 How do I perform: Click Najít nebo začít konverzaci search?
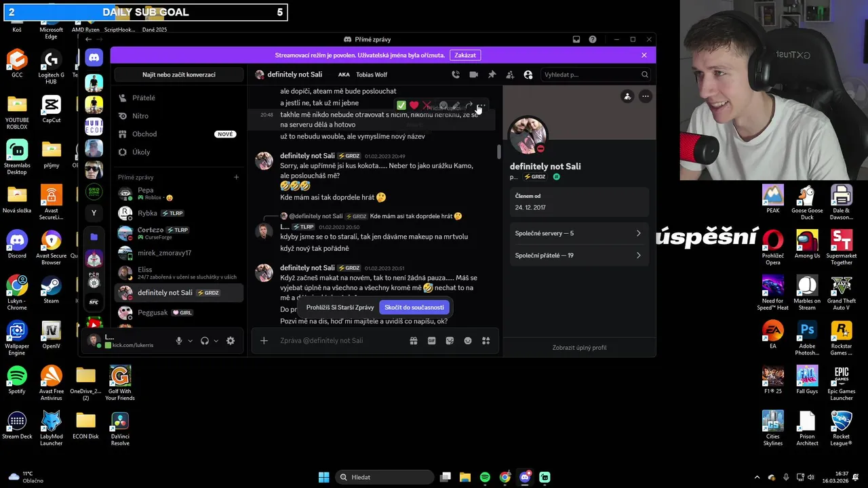179,75
